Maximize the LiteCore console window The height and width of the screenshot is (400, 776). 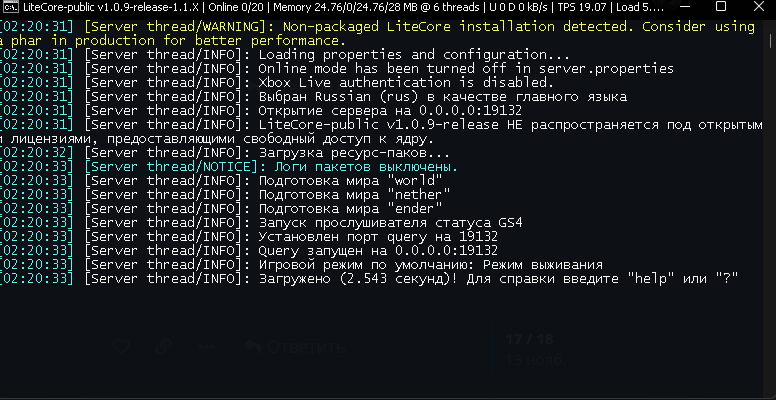pyautogui.click(x=721, y=7)
